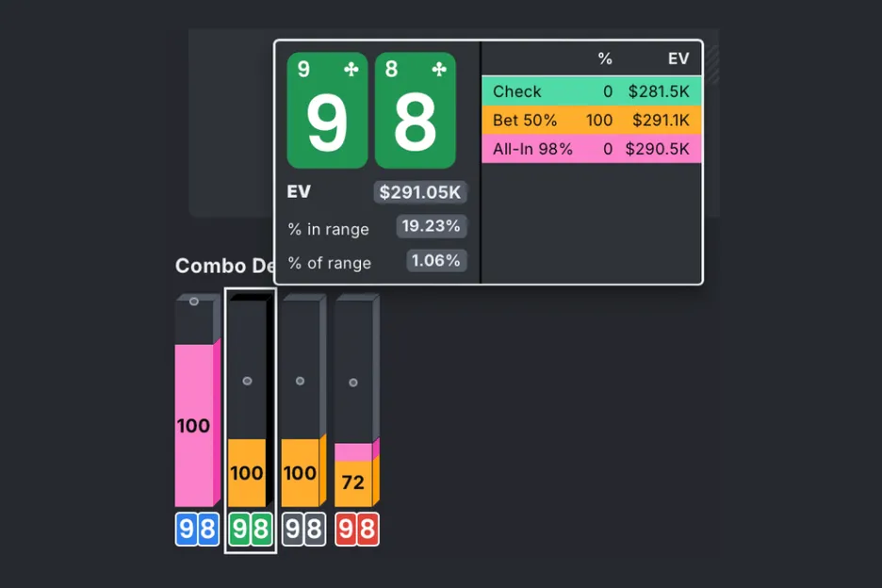
Task: Click the pink 100 segment of the blue 98 bar
Action: (194, 426)
